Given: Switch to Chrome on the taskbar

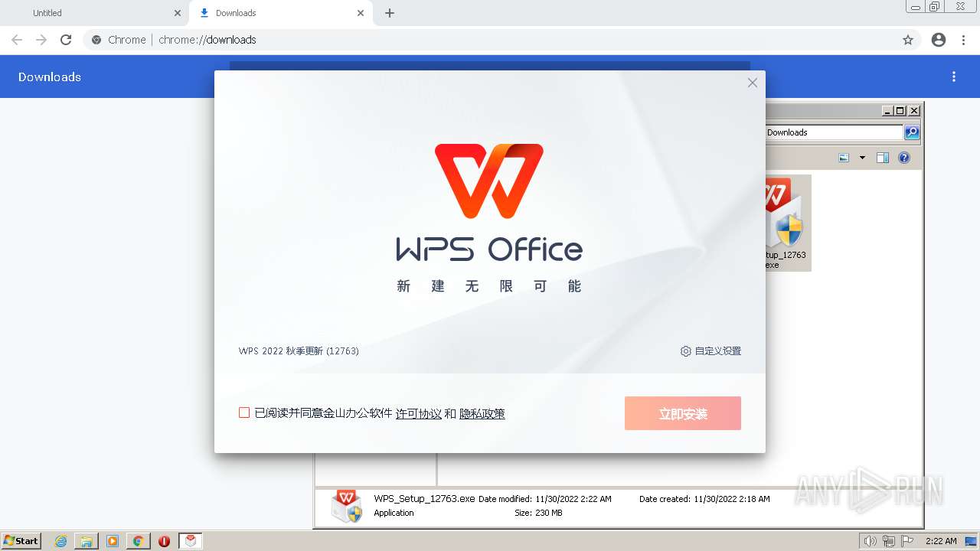Looking at the screenshot, I should click(x=138, y=541).
